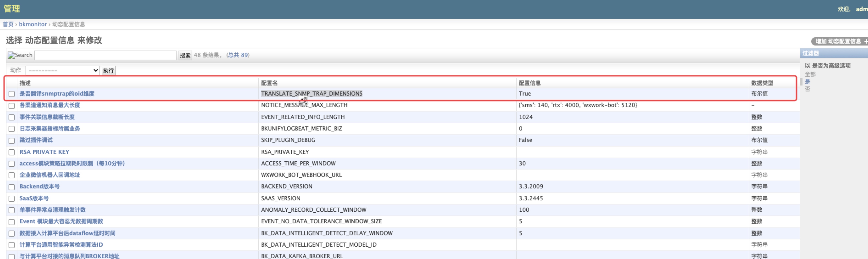Click into the search text field

point(105,55)
